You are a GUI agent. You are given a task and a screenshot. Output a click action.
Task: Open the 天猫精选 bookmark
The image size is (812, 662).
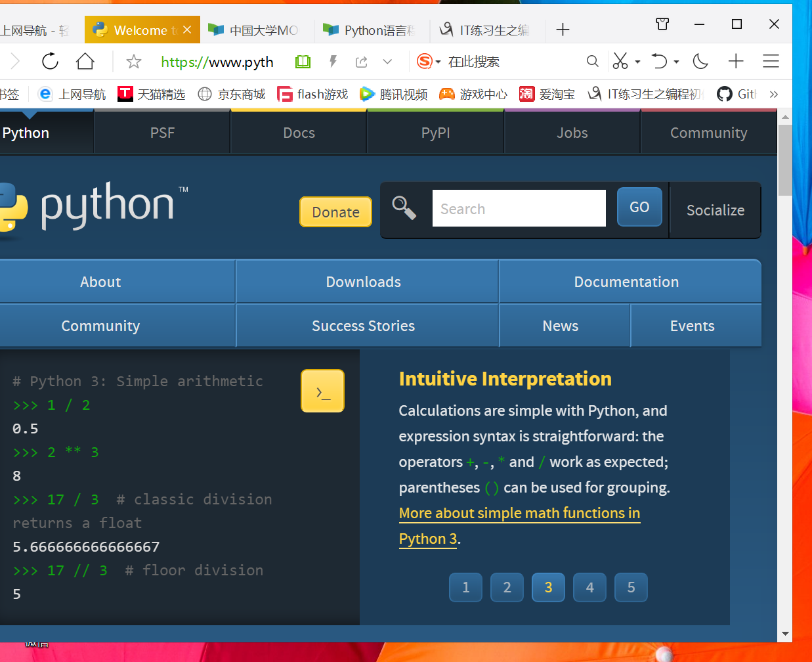coord(151,94)
